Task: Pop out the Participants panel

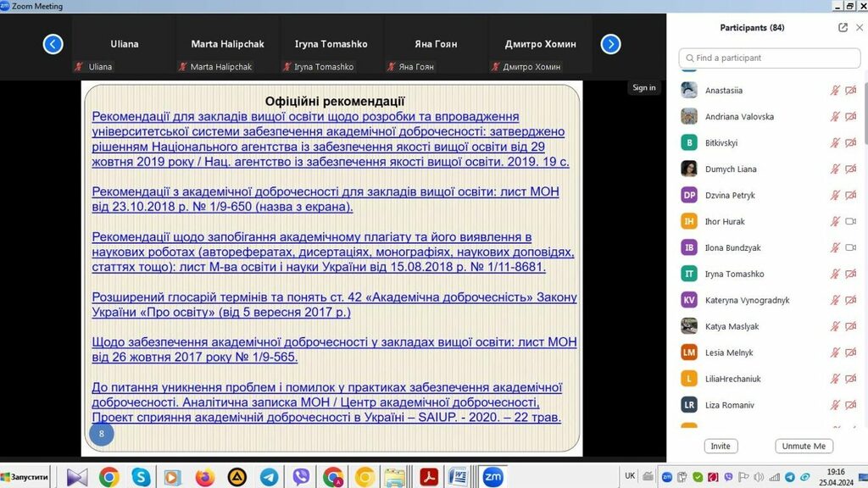Action: pos(843,27)
